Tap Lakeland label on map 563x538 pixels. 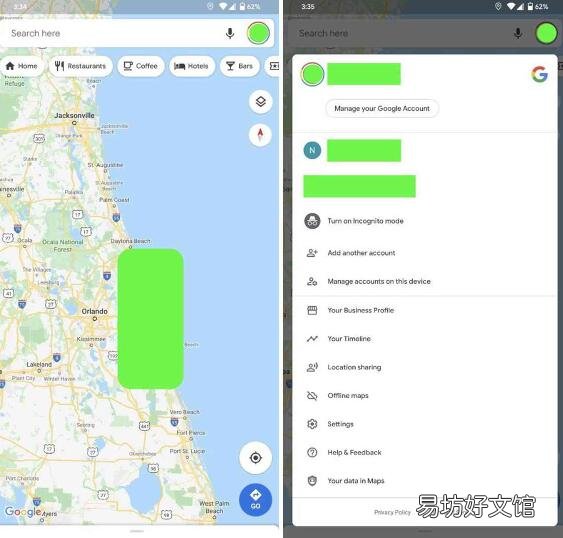point(39,364)
